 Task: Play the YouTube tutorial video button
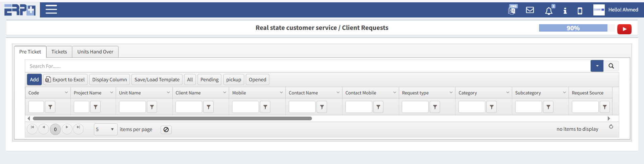click(624, 29)
